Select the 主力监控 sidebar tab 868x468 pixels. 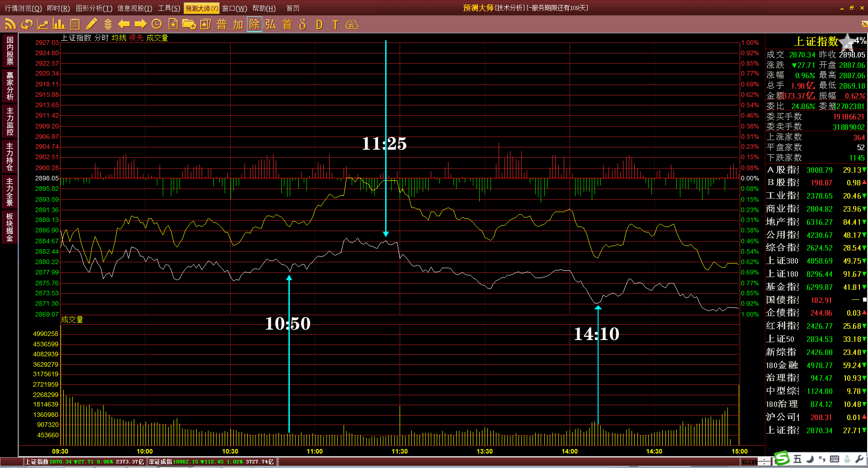click(9, 121)
